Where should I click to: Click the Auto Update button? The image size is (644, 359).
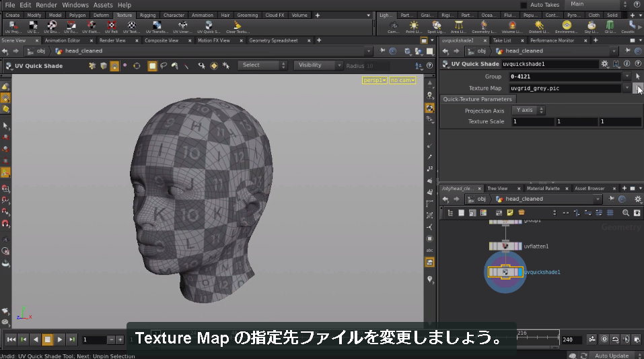612,356
